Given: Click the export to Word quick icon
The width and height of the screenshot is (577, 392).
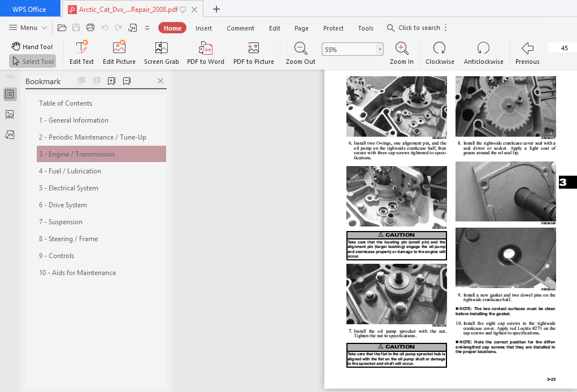Looking at the screenshot, I should 132,28.
